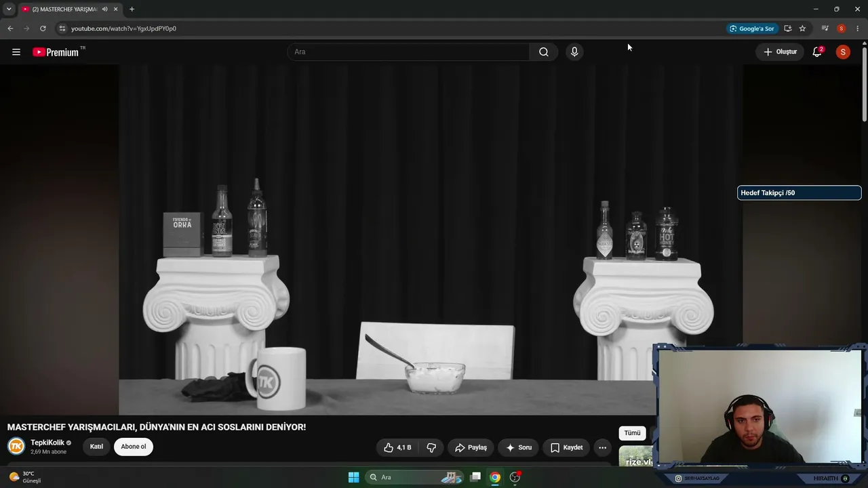This screenshot has height=488, width=868.
Task: View site information icon in address bar
Action: (x=62, y=28)
